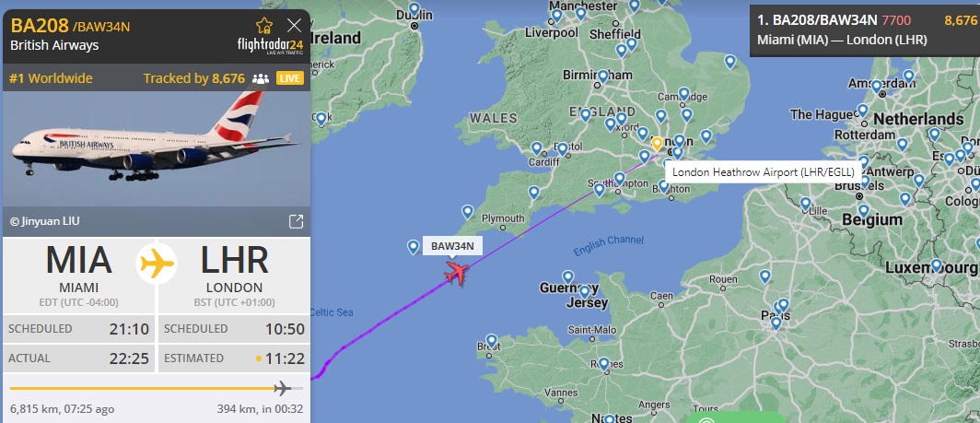
Task: Click the Plymouth area airport pin
Action: (468, 212)
